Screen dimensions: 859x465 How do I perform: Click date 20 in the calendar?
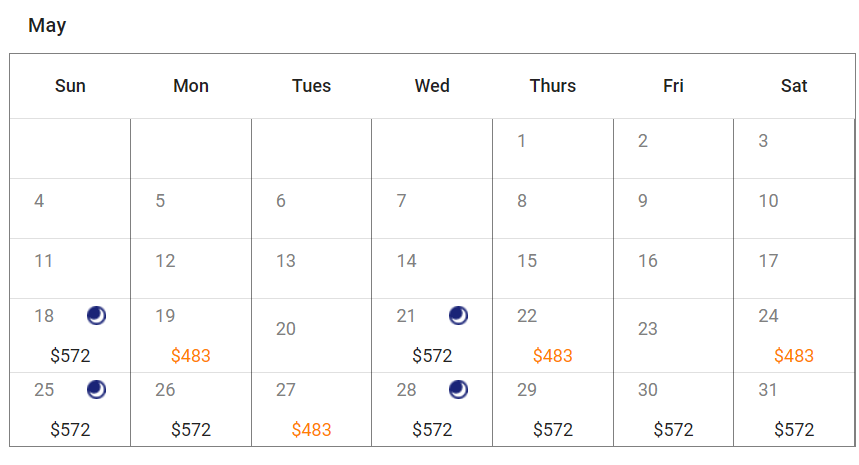(286, 329)
